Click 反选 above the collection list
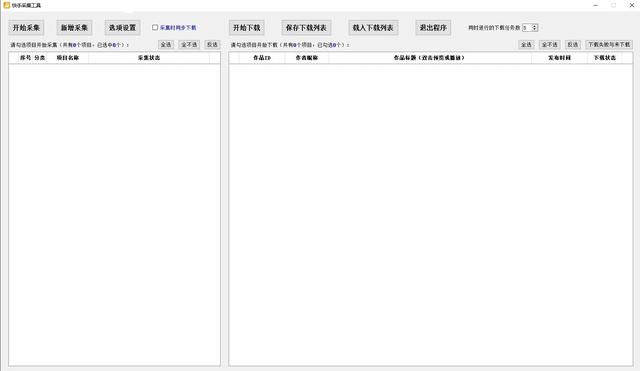Viewport: 640px width, 371px height. (212, 44)
